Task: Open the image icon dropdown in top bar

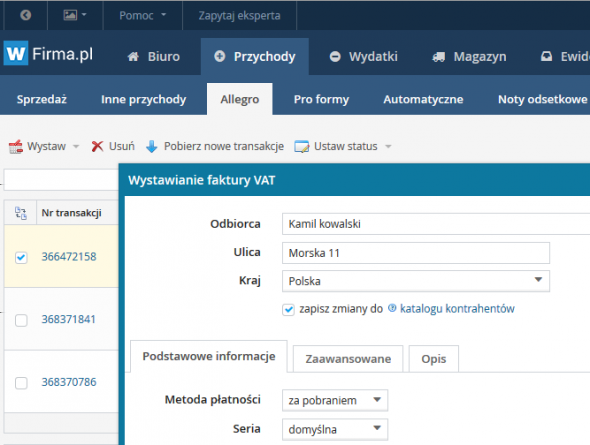Action: pyautogui.click(x=75, y=15)
